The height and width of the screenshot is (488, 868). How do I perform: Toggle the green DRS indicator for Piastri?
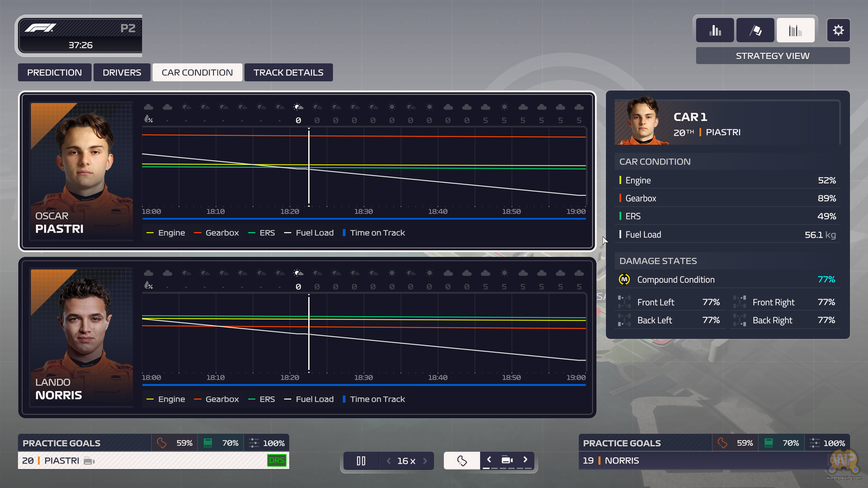tap(276, 461)
